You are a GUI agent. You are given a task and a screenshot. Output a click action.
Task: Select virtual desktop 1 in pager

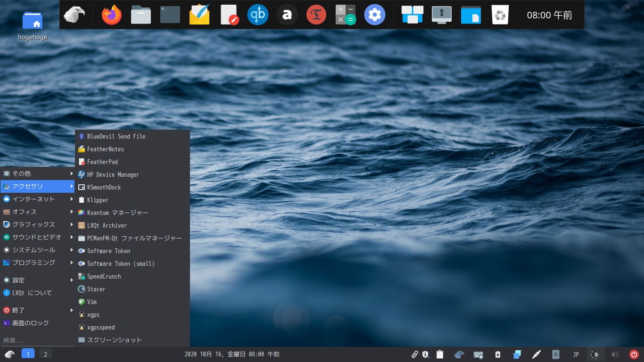28,354
